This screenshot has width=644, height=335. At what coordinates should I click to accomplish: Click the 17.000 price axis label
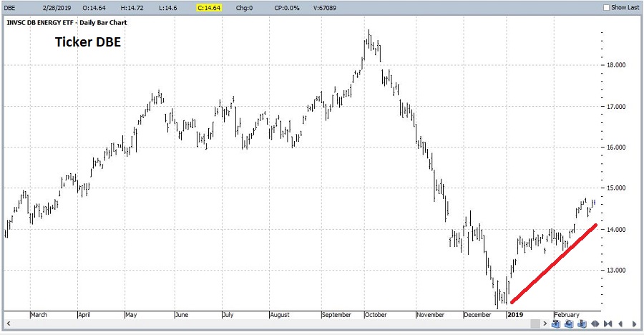click(616, 107)
